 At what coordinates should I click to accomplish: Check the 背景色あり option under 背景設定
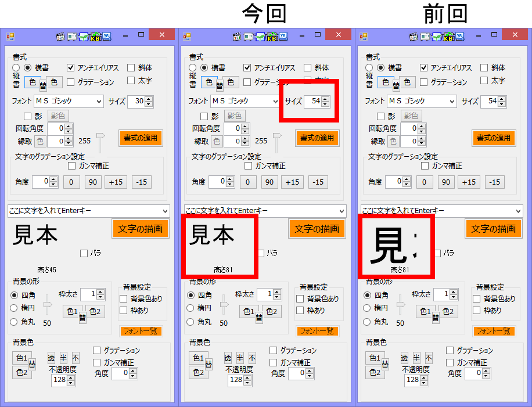coord(124,298)
